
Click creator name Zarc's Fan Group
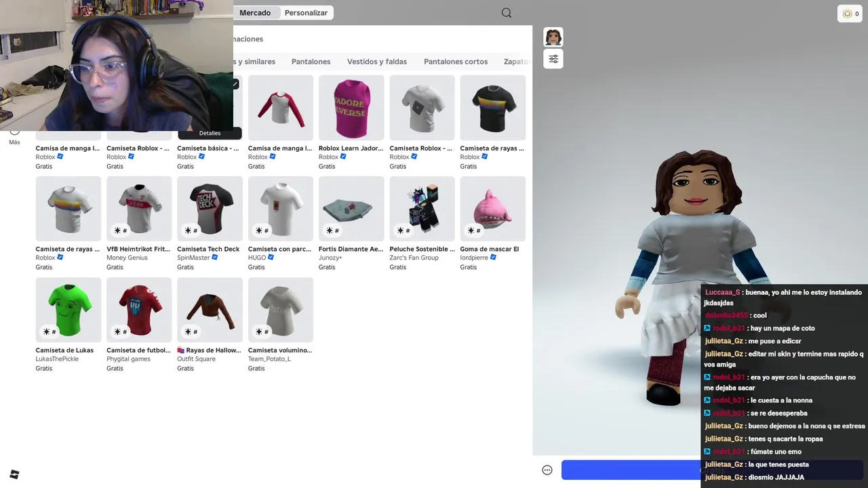click(x=414, y=258)
